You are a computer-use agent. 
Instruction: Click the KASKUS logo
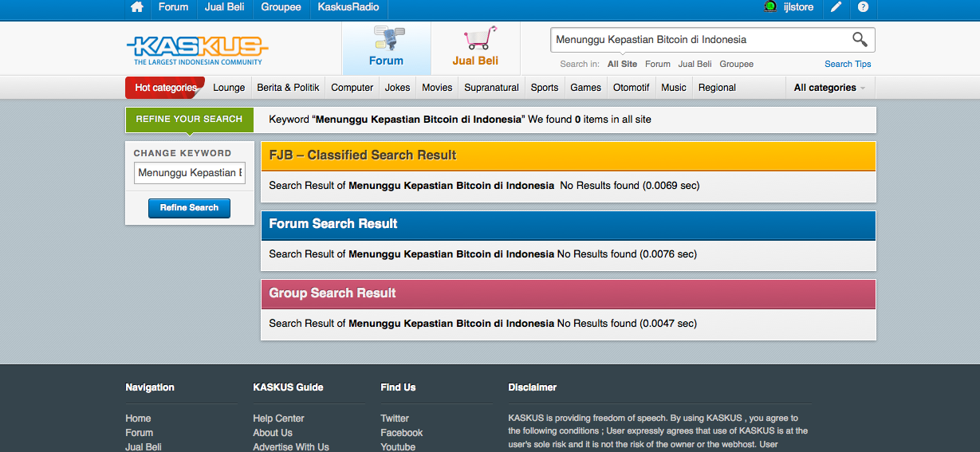tap(197, 49)
